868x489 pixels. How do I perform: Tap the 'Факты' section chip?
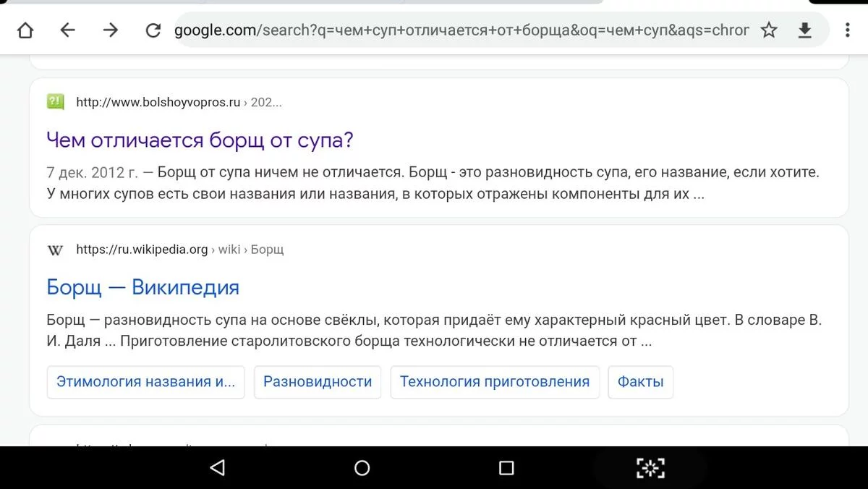[640, 382]
